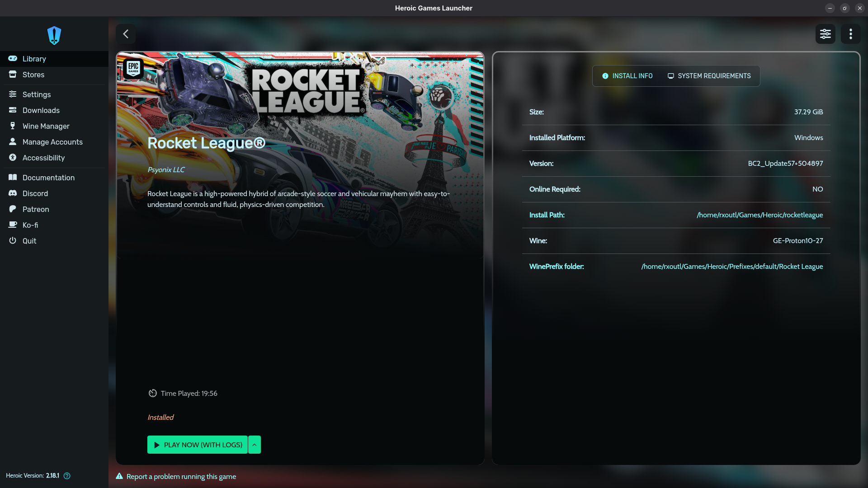This screenshot has height=488, width=868.
Task: Click Report a problem running this game
Action: coord(181,476)
